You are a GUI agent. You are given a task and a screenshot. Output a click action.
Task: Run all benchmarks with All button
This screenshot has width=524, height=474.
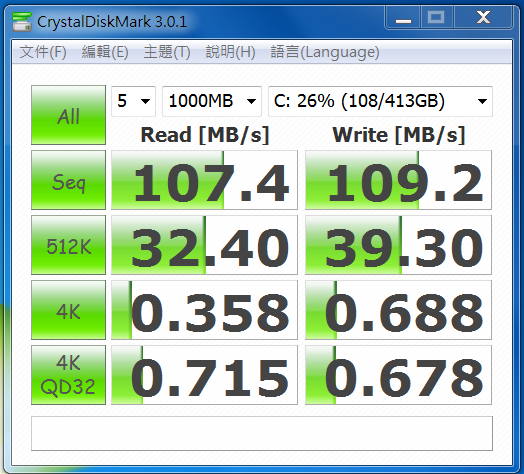coord(69,115)
